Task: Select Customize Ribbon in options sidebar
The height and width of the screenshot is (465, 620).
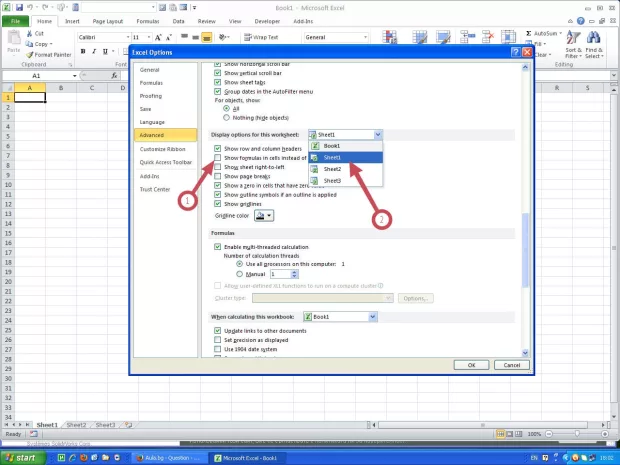Action: click(162, 148)
